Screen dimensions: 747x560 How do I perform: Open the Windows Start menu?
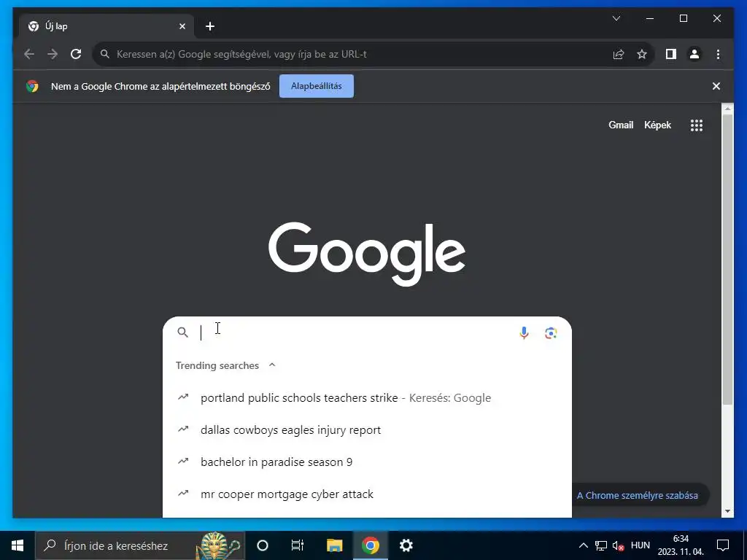tap(18, 545)
